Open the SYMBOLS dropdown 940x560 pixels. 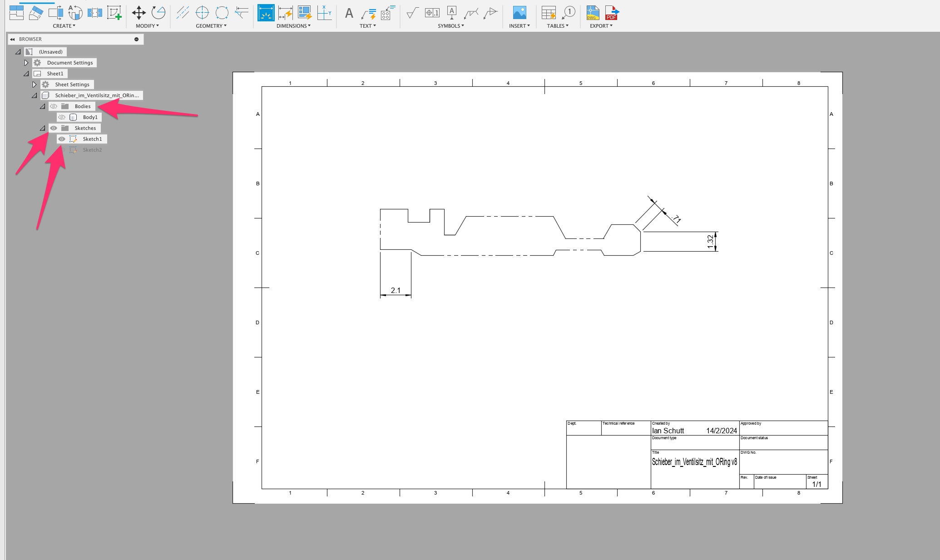(x=450, y=26)
